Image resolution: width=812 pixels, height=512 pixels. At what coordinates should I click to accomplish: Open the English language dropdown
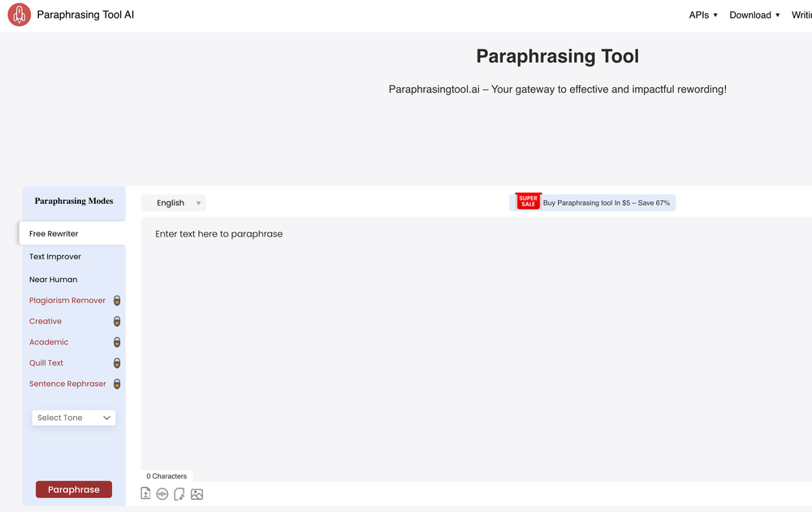tap(174, 202)
